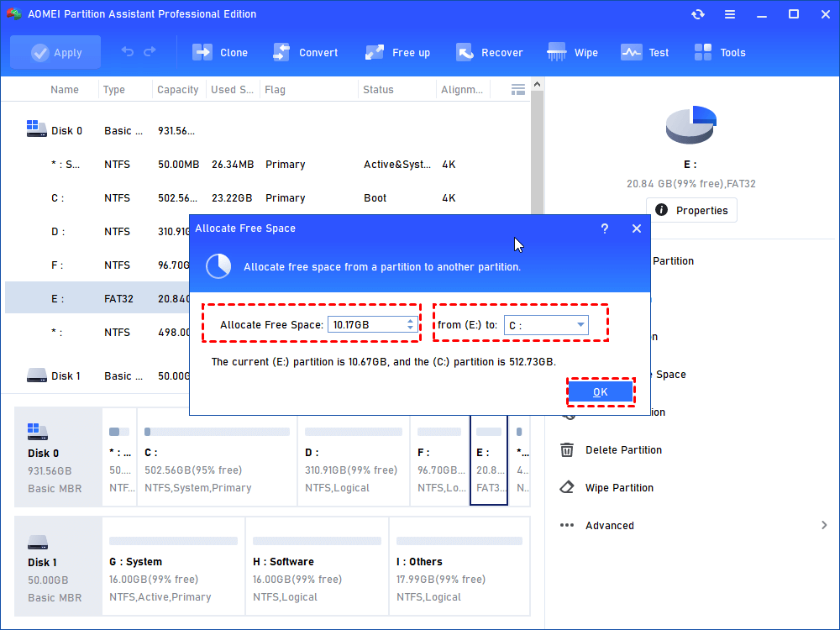Close the Allocate Free Space dialog
This screenshot has height=630, width=840.
pos(637,228)
